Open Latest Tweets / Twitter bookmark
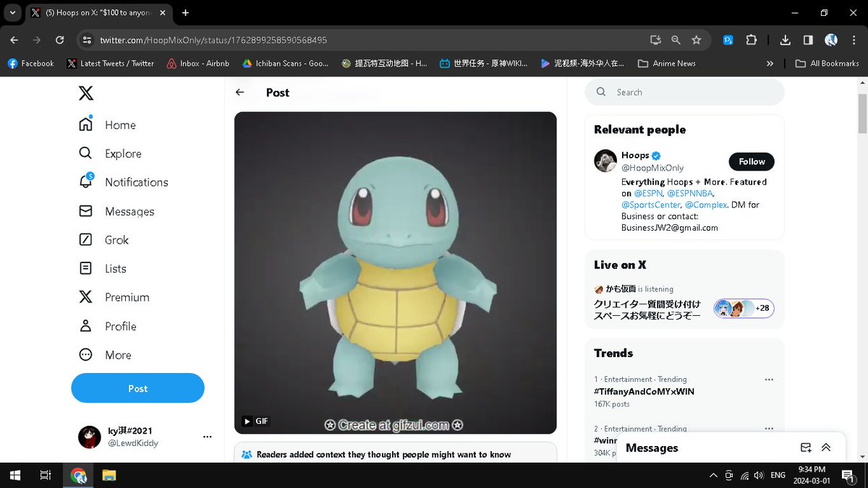 click(110, 64)
